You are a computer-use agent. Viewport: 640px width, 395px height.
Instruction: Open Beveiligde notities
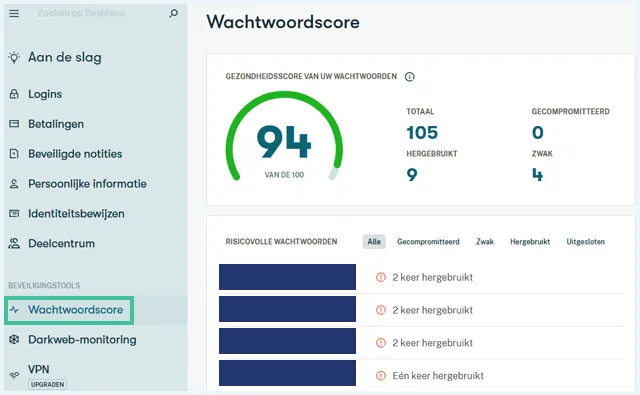click(75, 154)
